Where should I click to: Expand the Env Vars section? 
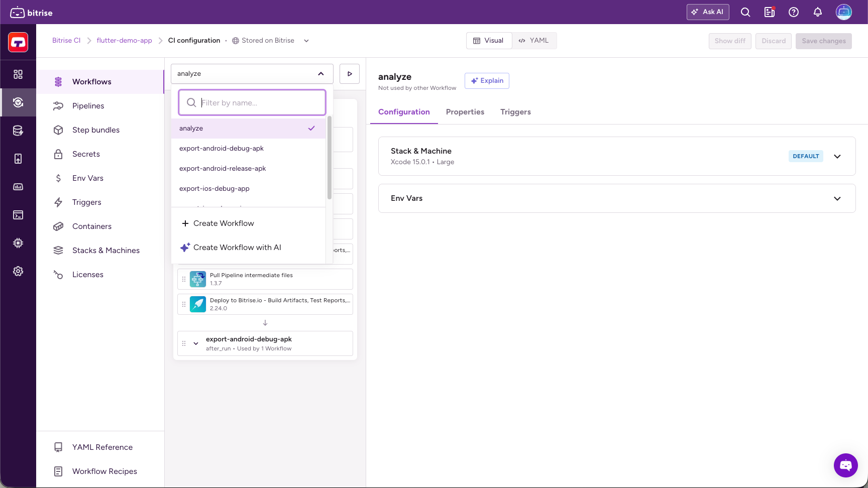837,198
